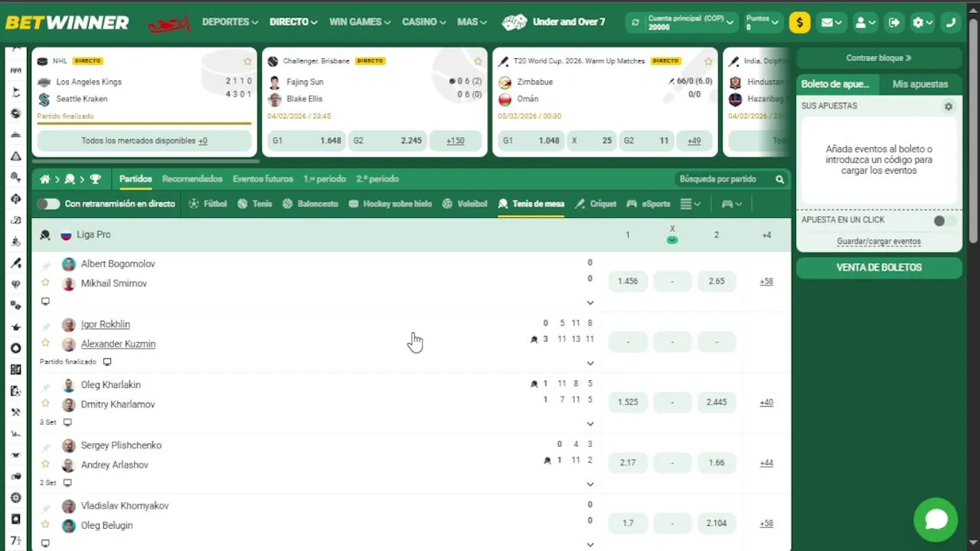The image size is (980, 551).
Task: Click the crossed hammers icon in sidebar
Action: pos(15,412)
